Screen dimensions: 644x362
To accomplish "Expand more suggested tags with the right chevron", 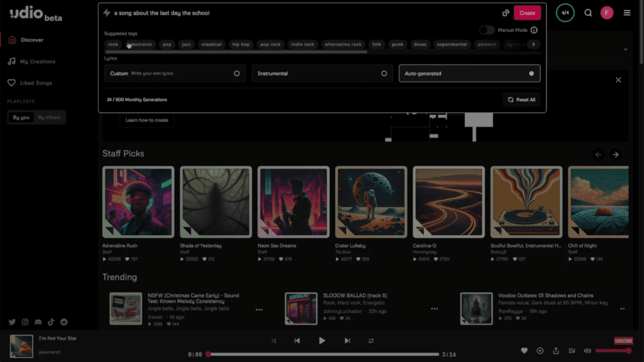I will point(534,44).
